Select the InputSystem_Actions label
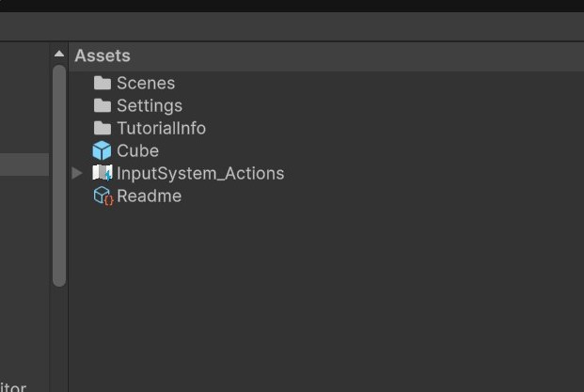This screenshot has width=584, height=392. pos(200,173)
